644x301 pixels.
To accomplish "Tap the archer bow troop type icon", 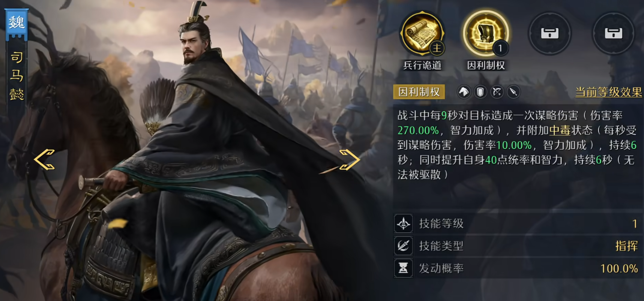I will (497, 92).
